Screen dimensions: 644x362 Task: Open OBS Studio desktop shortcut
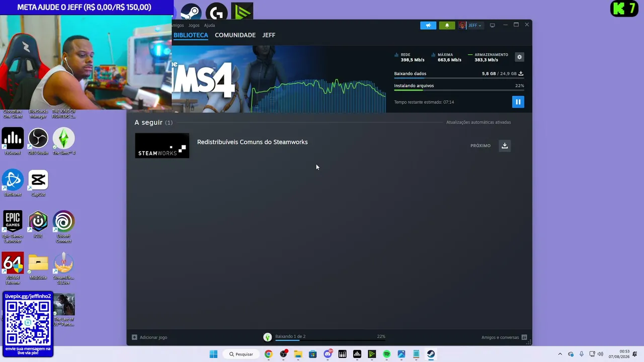(x=38, y=141)
